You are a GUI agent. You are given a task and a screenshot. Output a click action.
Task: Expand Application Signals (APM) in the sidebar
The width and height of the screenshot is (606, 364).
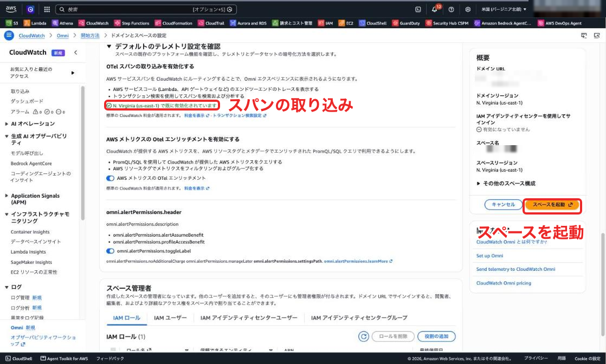7,196
